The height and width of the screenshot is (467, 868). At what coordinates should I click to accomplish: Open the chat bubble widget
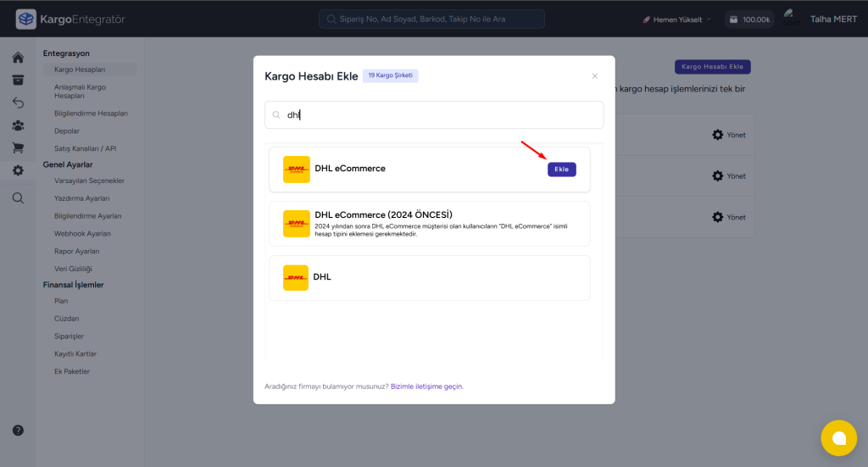[x=838, y=437]
